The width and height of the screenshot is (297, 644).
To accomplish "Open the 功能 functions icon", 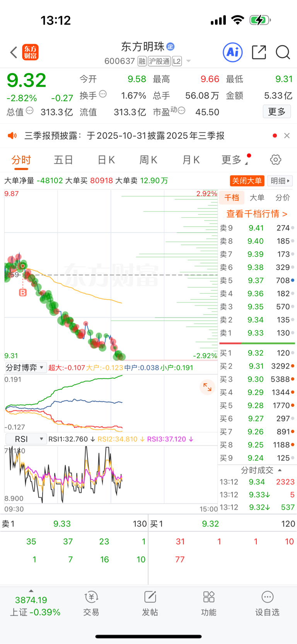I will click(x=209, y=603).
